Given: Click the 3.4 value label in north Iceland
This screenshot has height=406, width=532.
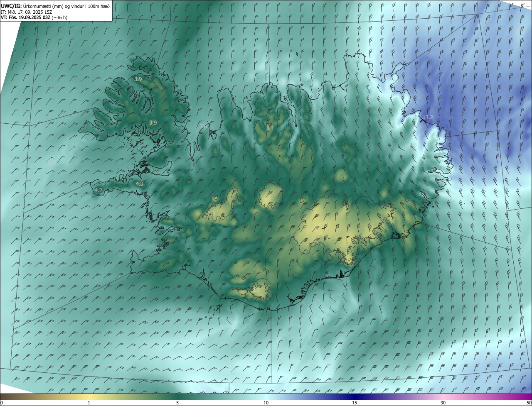Looking at the screenshot, I should tap(270, 127).
